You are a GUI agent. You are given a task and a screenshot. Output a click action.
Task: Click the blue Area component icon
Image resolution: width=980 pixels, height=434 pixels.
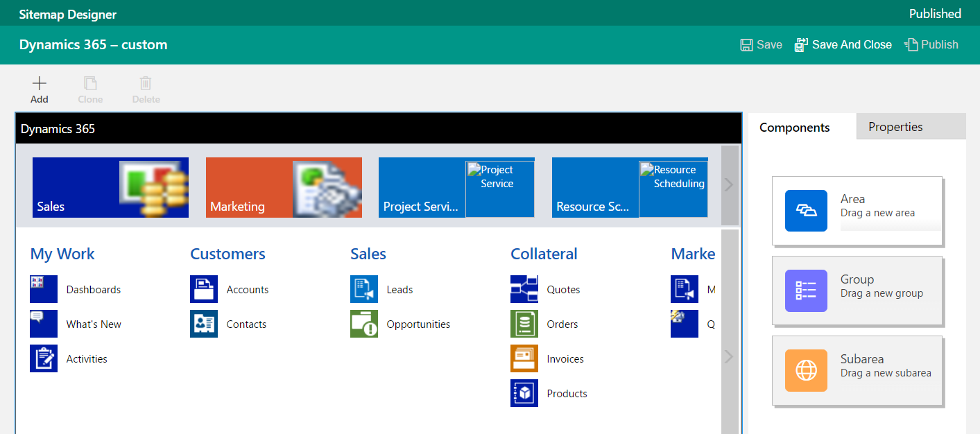806,211
